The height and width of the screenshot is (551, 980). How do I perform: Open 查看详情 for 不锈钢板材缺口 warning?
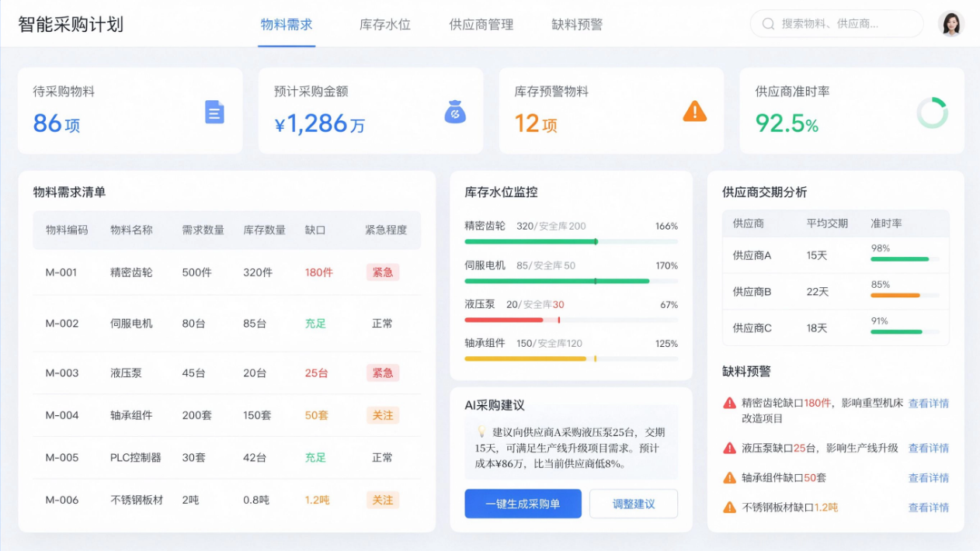pyautogui.click(x=929, y=508)
